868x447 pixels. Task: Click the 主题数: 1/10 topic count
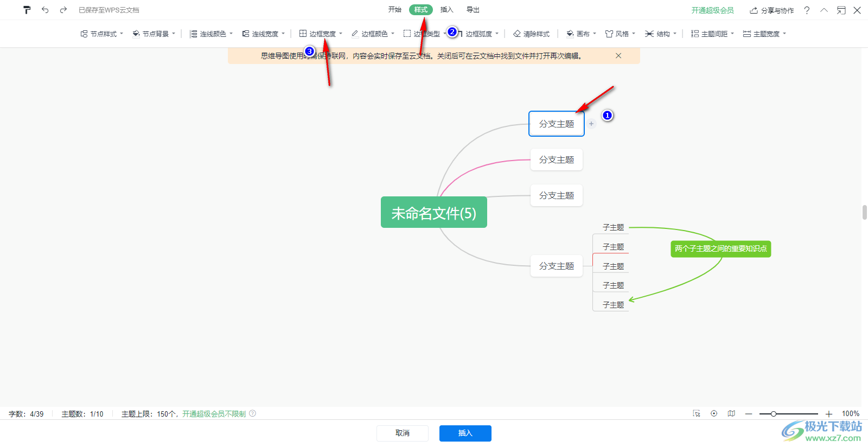pos(82,414)
